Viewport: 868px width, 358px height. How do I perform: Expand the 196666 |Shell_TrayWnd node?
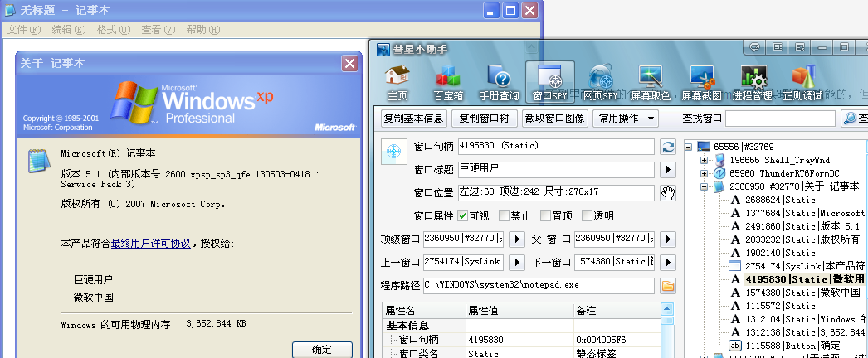point(705,160)
